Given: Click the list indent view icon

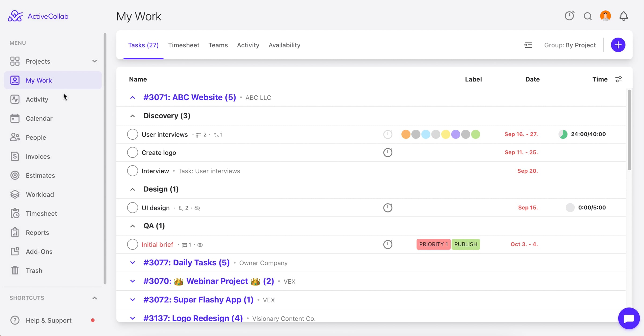Looking at the screenshot, I should pos(528,45).
